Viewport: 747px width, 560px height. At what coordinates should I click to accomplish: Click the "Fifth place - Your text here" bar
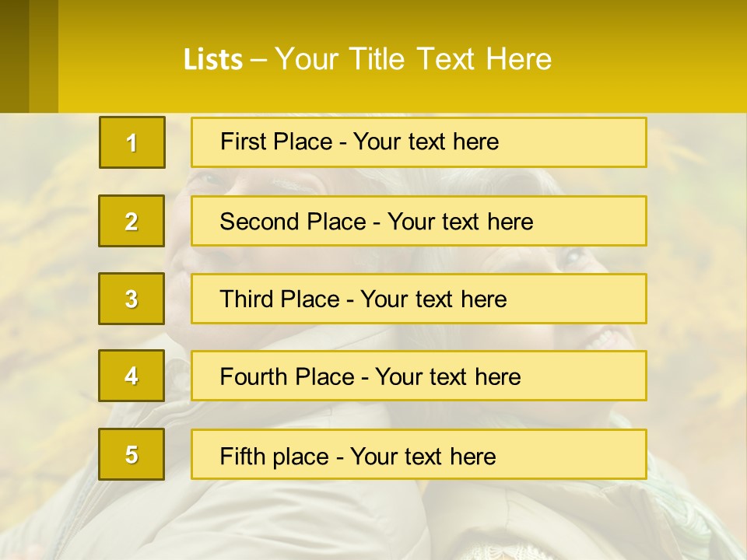point(419,455)
